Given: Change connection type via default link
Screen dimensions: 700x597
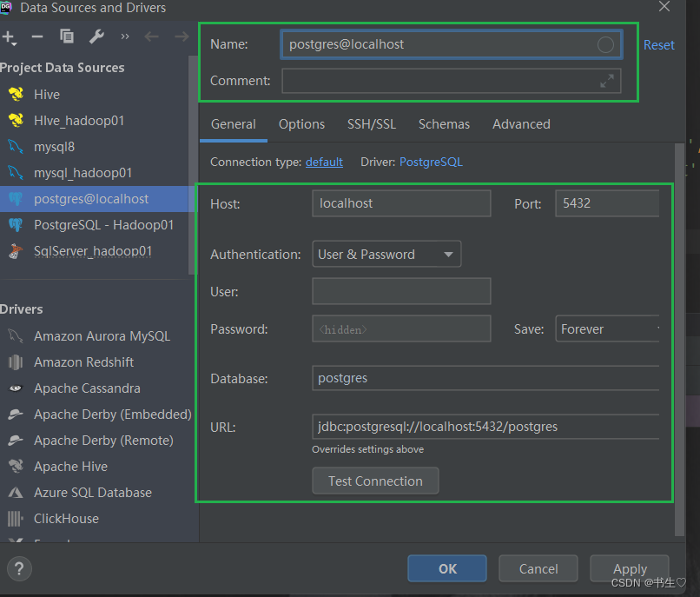Looking at the screenshot, I should pos(324,162).
